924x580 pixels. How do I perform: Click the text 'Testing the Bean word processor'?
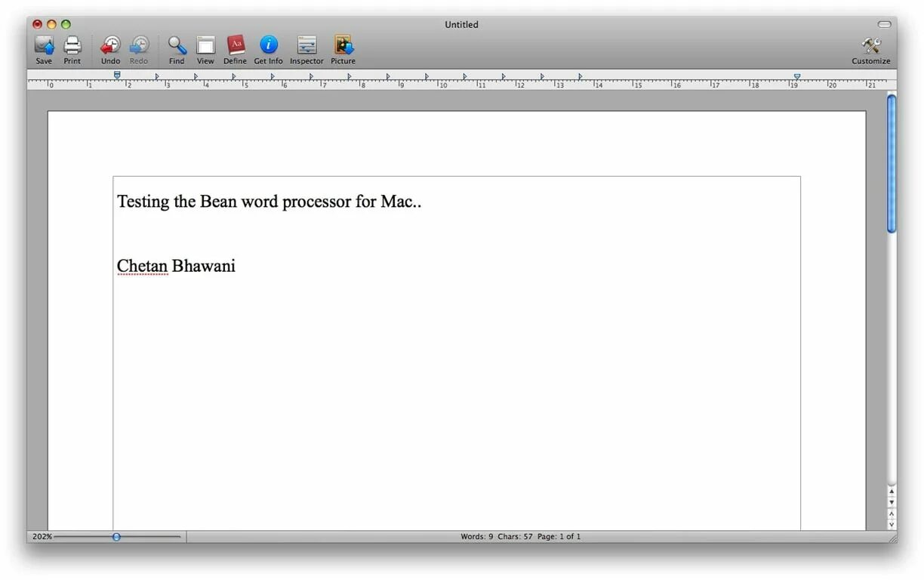point(234,202)
